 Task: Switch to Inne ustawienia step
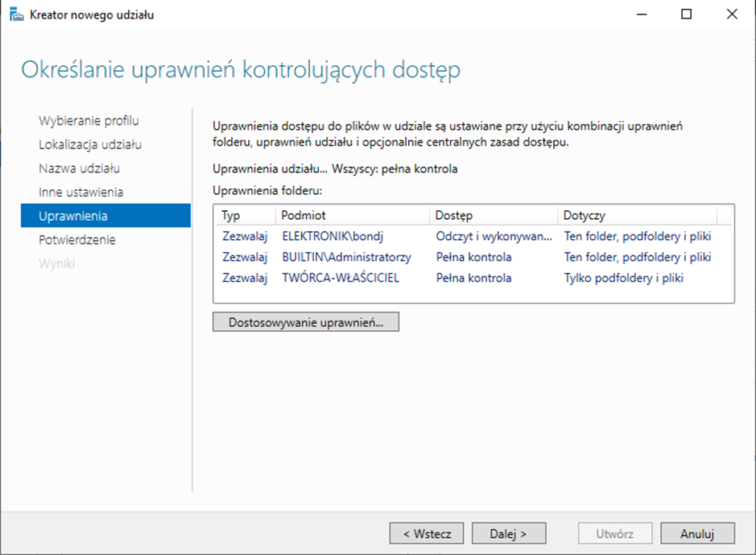pyautogui.click(x=81, y=193)
